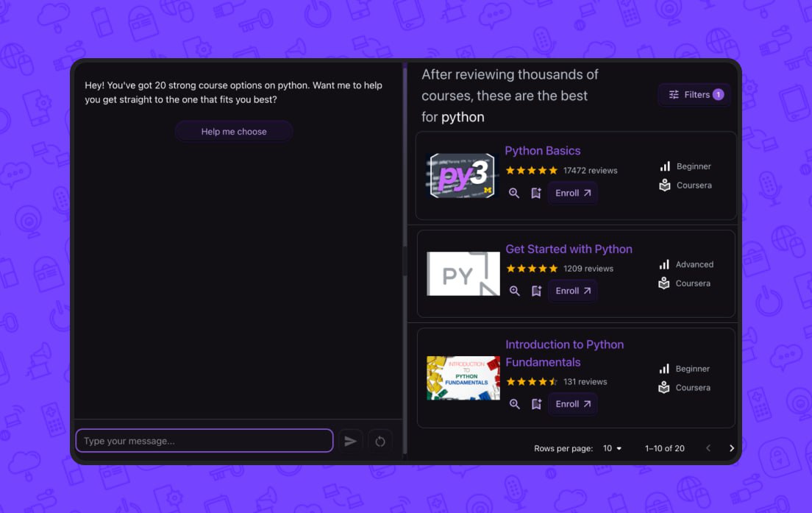Click the Help me choose button
The width and height of the screenshot is (812, 513).
pyautogui.click(x=234, y=132)
